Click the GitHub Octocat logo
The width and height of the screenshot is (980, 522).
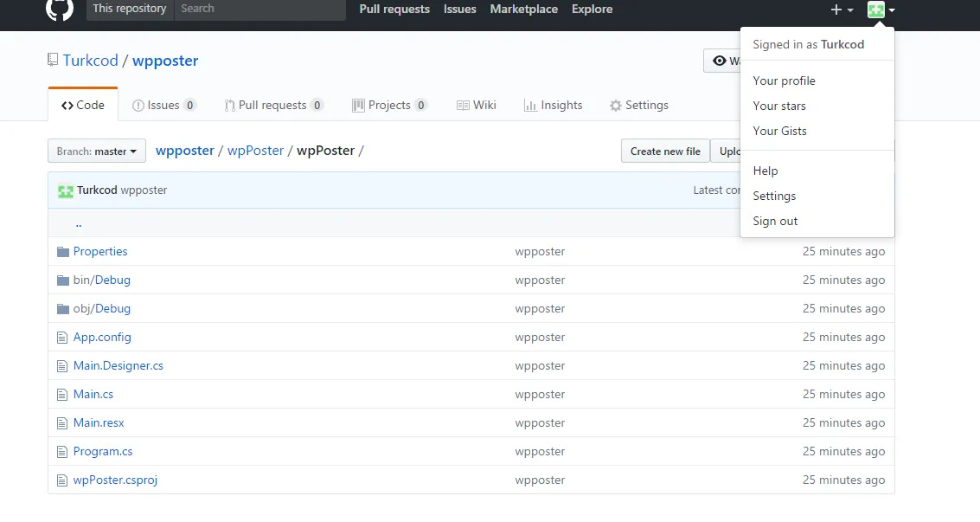(60, 9)
